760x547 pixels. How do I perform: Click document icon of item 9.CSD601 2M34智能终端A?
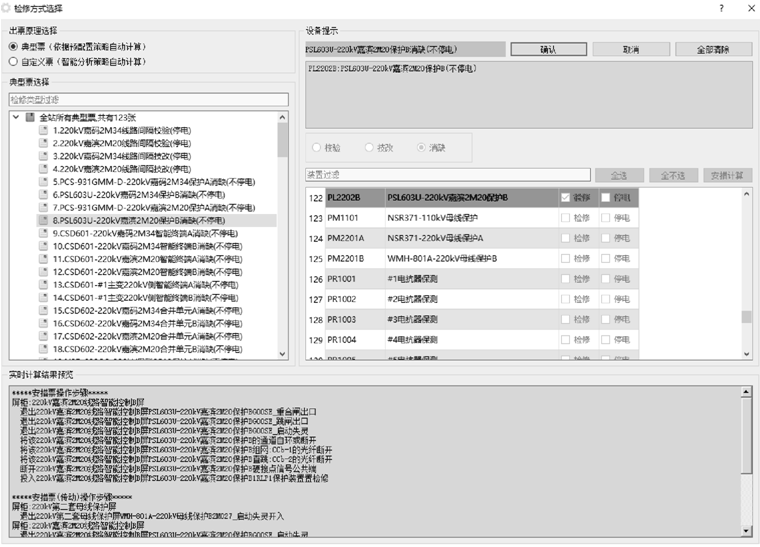tap(43, 233)
